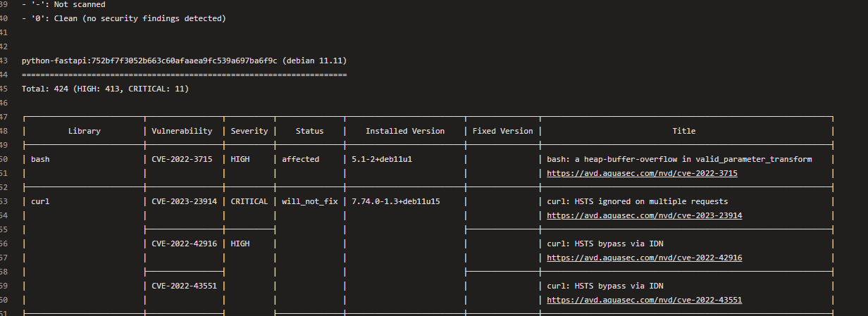Click the Library column header

click(84, 131)
